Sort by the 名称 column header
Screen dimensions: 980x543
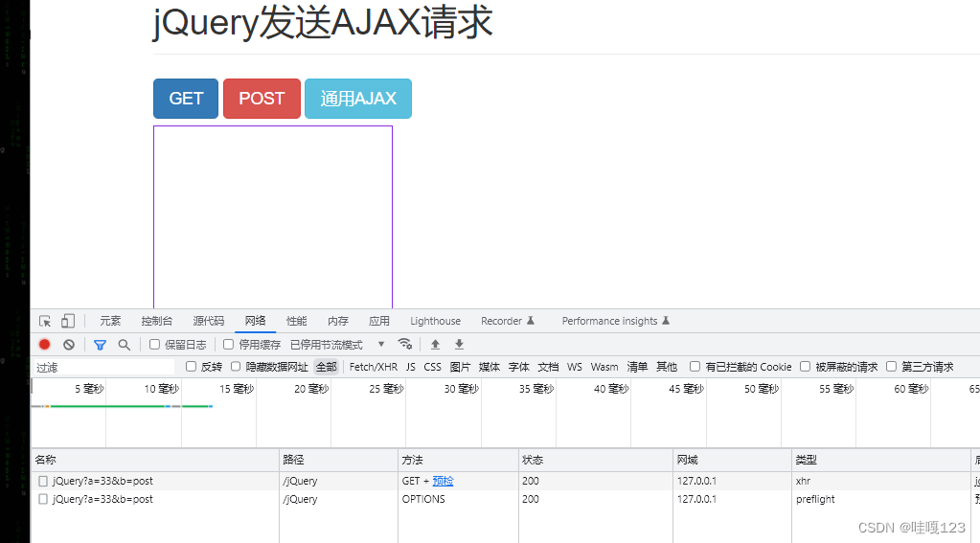(x=155, y=460)
